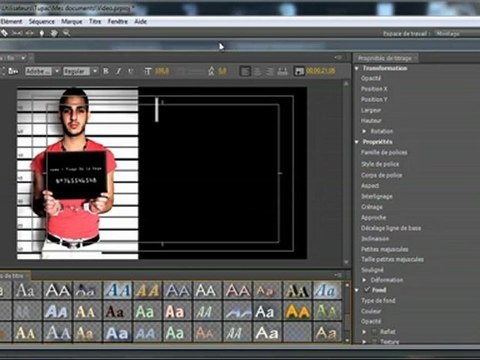Click the Corps de police property
Image resolution: width=480 pixels, height=360 pixels.
(381, 175)
